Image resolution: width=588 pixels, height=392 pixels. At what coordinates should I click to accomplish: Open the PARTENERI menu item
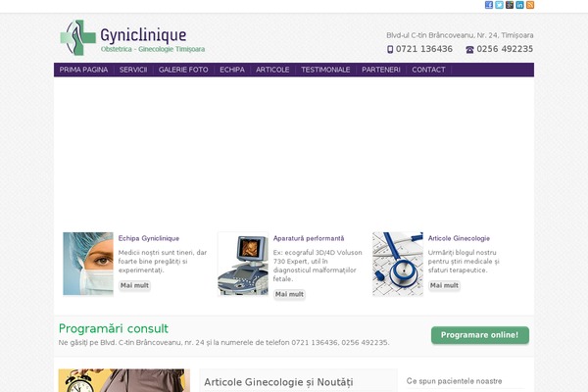[x=381, y=70]
